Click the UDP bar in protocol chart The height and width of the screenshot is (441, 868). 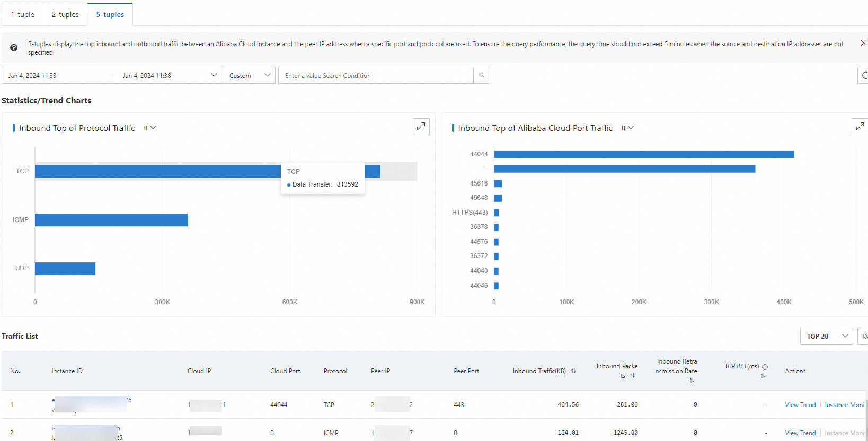tap(65, 269)
